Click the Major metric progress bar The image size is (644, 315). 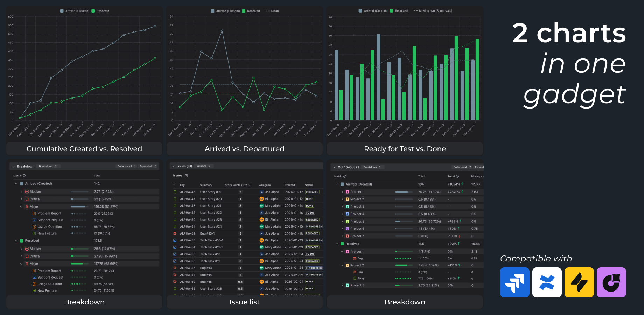point(79,206)
